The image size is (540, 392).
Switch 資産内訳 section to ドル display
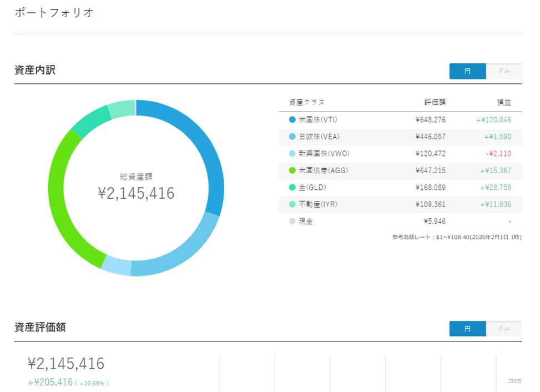click(x=504, y=71)
